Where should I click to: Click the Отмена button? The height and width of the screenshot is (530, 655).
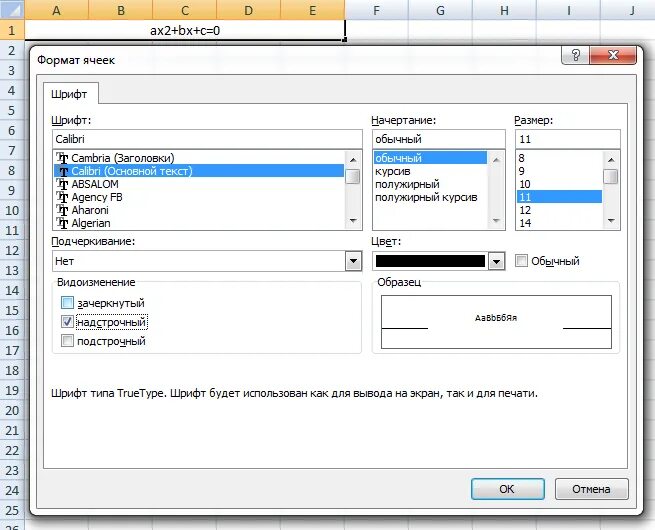592,489
